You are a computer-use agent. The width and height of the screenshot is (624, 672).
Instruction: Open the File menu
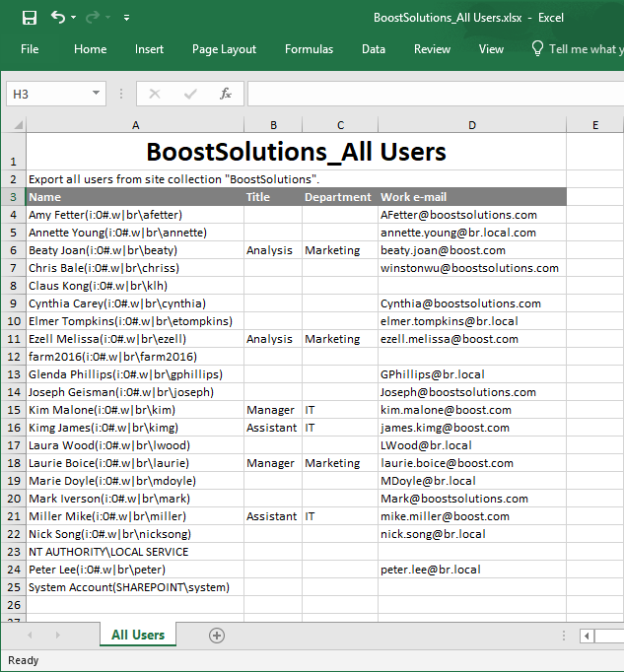30,49
